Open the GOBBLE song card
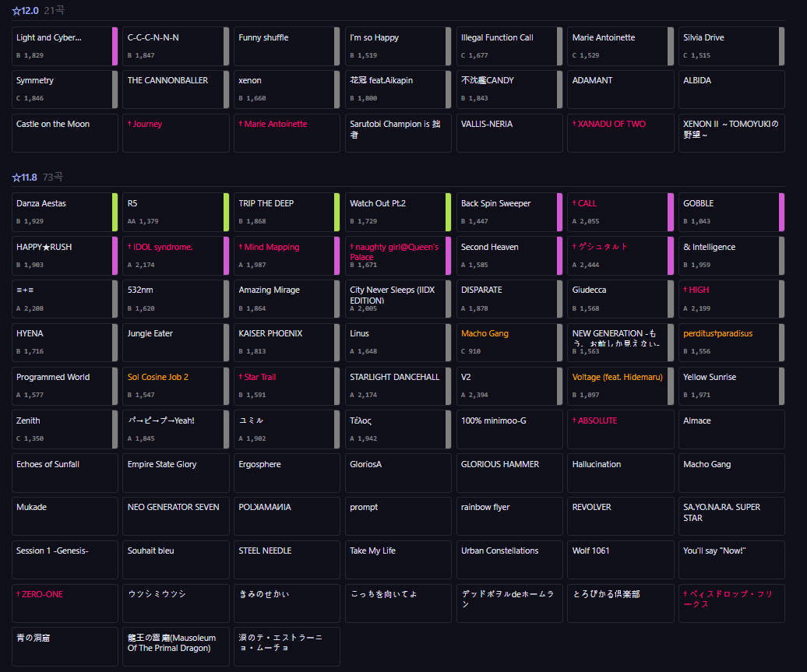The width and height of the screenshot is (807, 672). (x=732, y=212)
